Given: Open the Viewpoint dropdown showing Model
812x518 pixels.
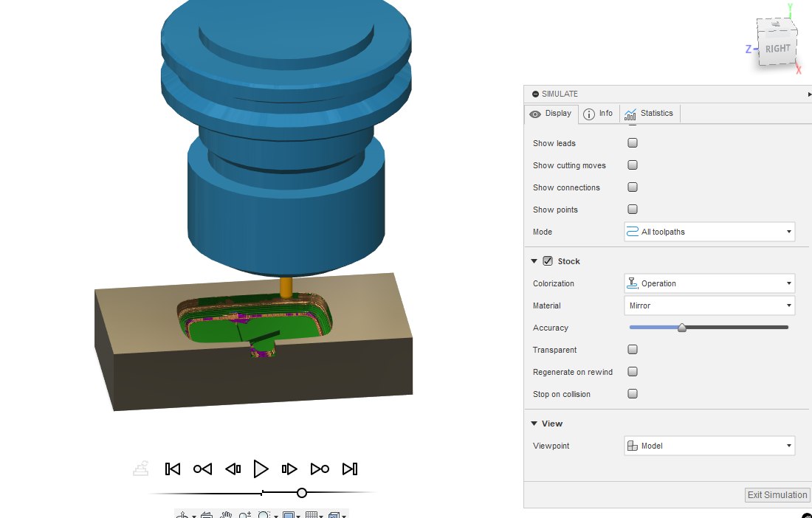Looking at the screenshot, I should coord(709,446).
